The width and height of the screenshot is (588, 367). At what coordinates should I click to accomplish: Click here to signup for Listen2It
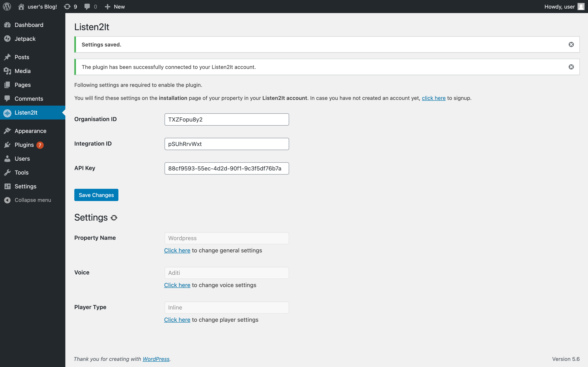pyautogui.click(x=433, y=98)
